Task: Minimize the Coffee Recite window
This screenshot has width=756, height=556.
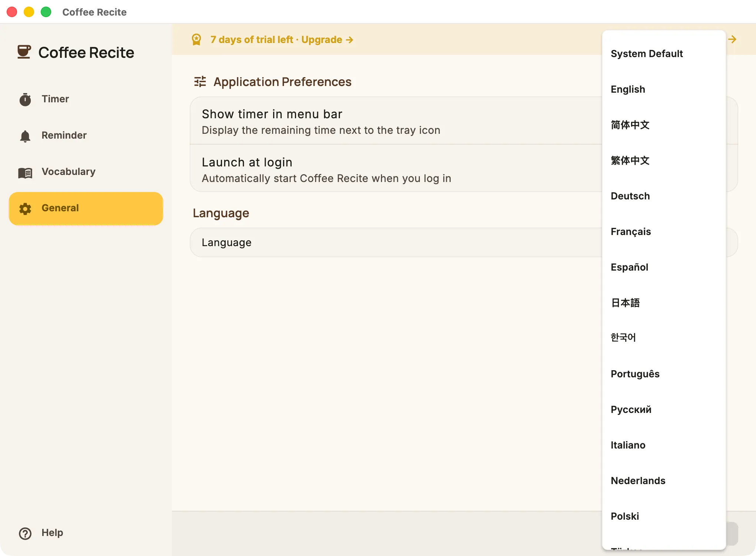Action: point(29,12)
